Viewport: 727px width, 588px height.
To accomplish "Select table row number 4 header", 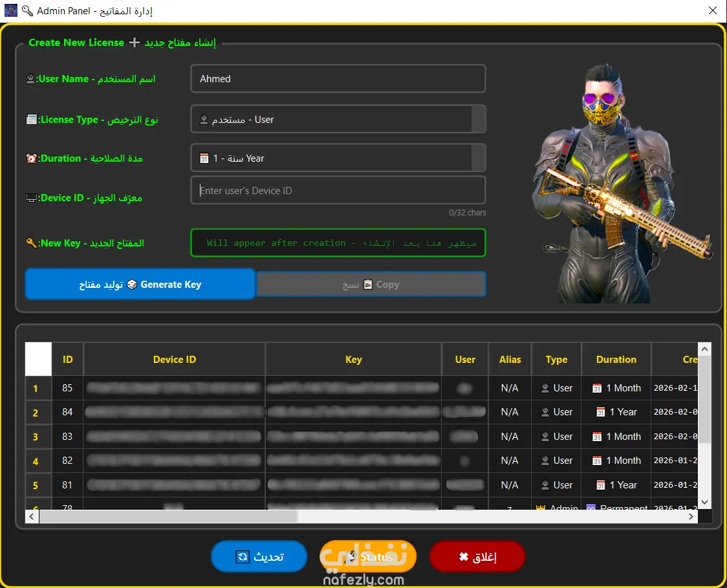I will pyautogui.click(x=38, y=461).
